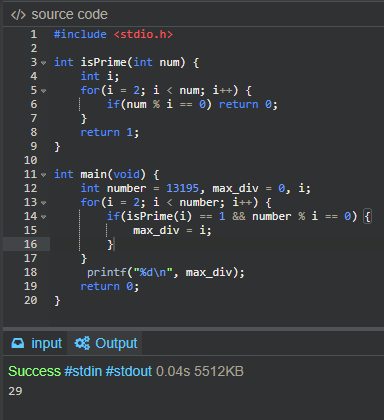Viewport: 384px width, 420px height.
Task: Click the number 13195 in line 12
Action: (182, 188)
